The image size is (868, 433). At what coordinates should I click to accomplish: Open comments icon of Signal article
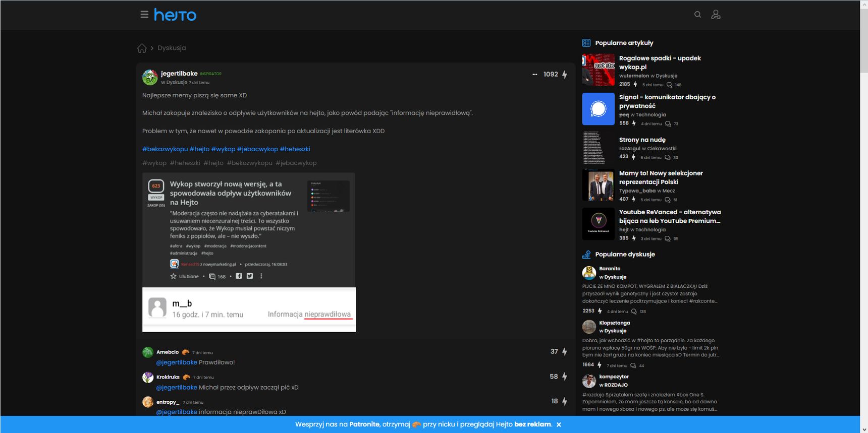[x=668, y=123]
